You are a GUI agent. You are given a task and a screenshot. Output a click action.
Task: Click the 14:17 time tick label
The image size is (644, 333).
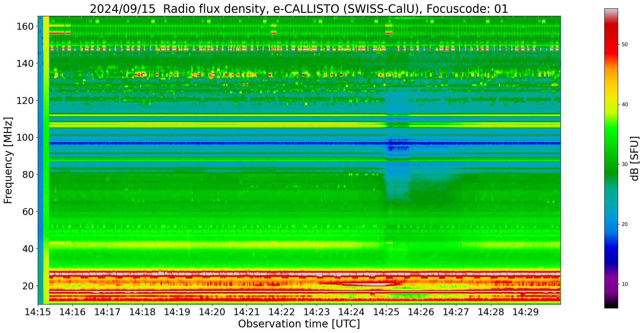point(108,312)
